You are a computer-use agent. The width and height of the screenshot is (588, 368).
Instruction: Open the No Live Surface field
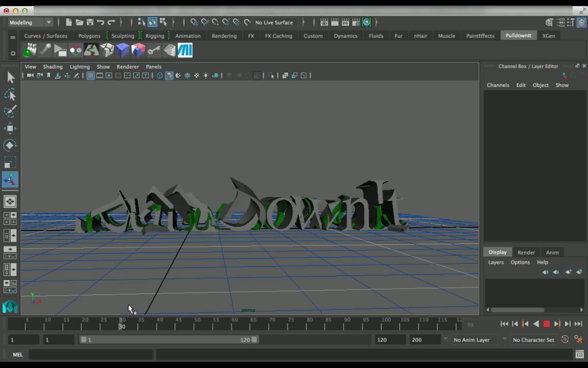tap(275, 23)
